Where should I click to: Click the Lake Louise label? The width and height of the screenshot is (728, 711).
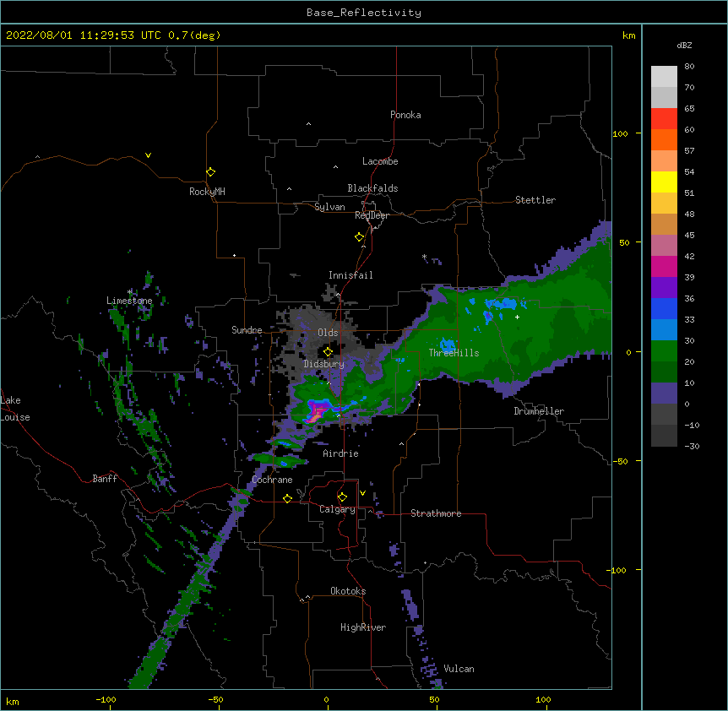[x=15, y=409]
